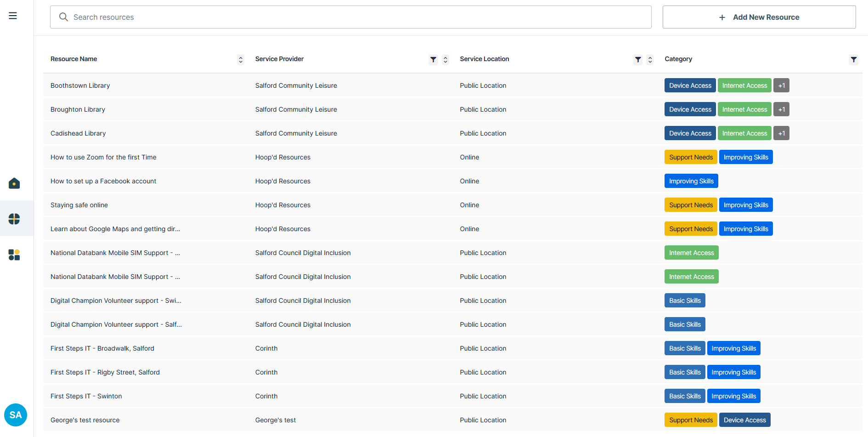
Task: Click Basic Skills tag on Broadwalk, Salford row
Action: 685,348
